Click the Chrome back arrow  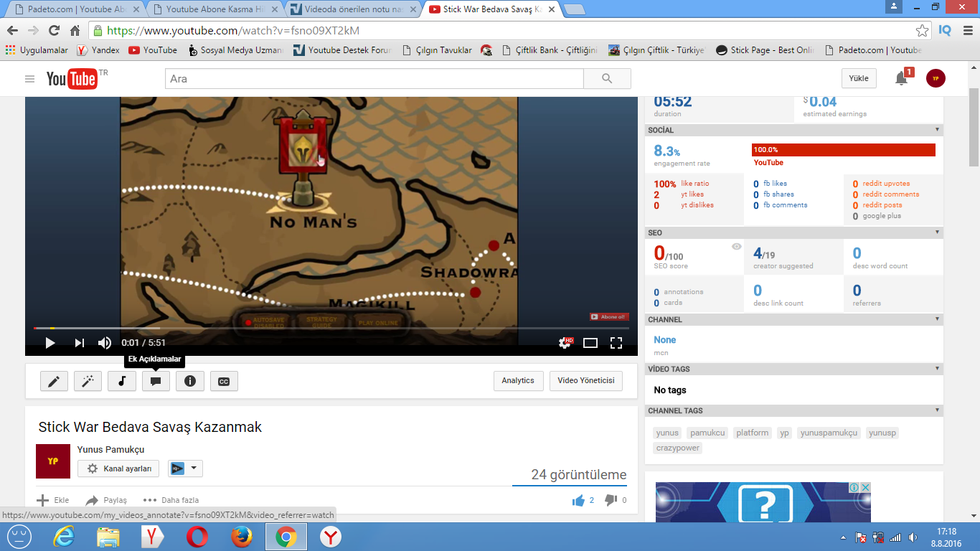12,31
